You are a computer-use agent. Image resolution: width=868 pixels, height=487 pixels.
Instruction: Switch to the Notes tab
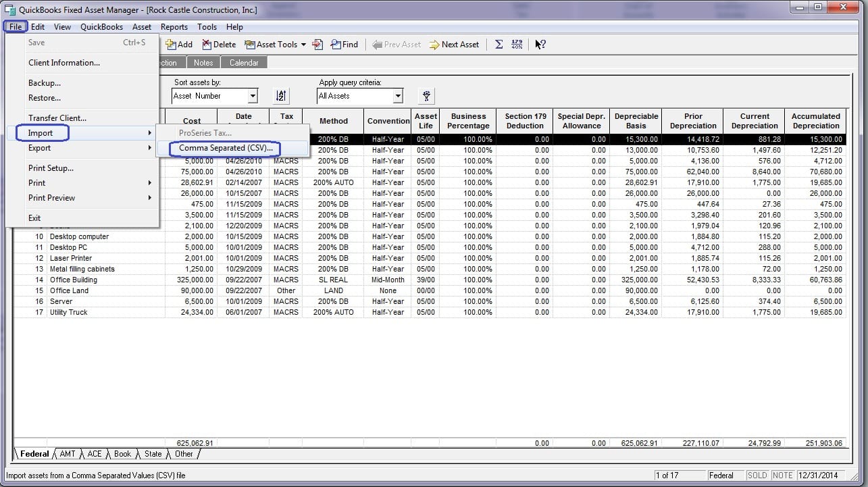(x=203, y=63)
